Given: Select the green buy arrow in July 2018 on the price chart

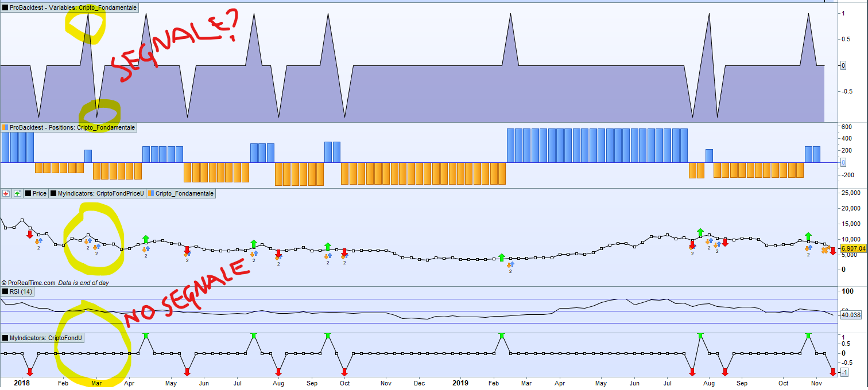Looking at the screenshot, I should pos(254,244).
